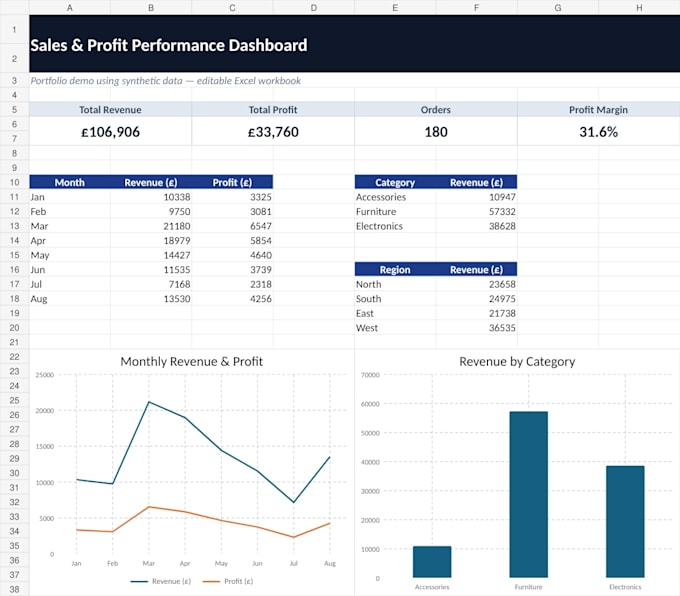
Task: Click the 180 orders value
Action: (436, 132)
